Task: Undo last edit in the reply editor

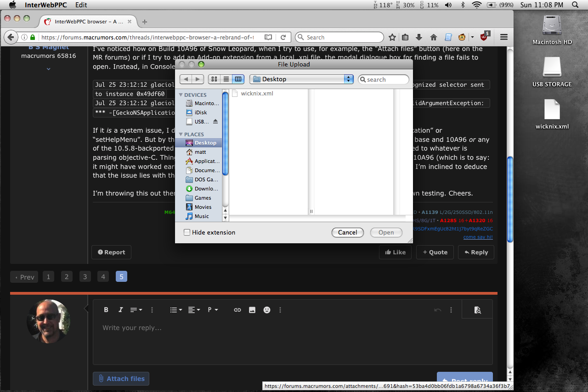Action: 437,310
